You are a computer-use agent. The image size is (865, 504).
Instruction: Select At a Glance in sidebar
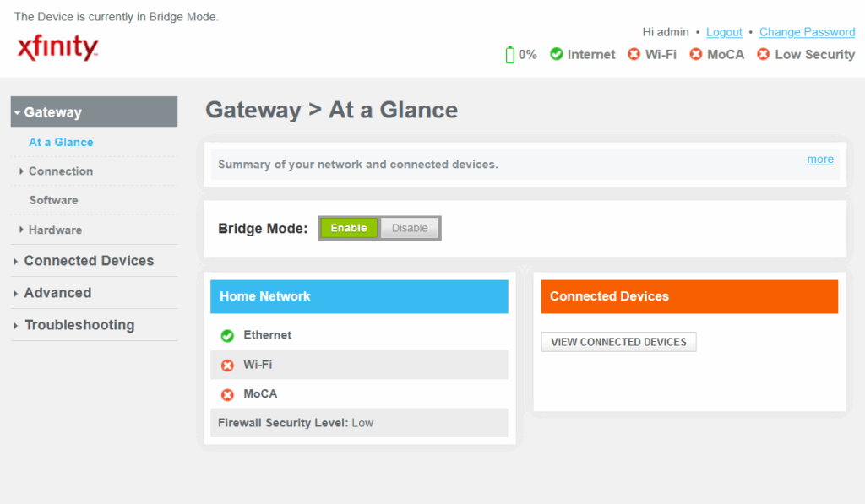click(61, 143)
